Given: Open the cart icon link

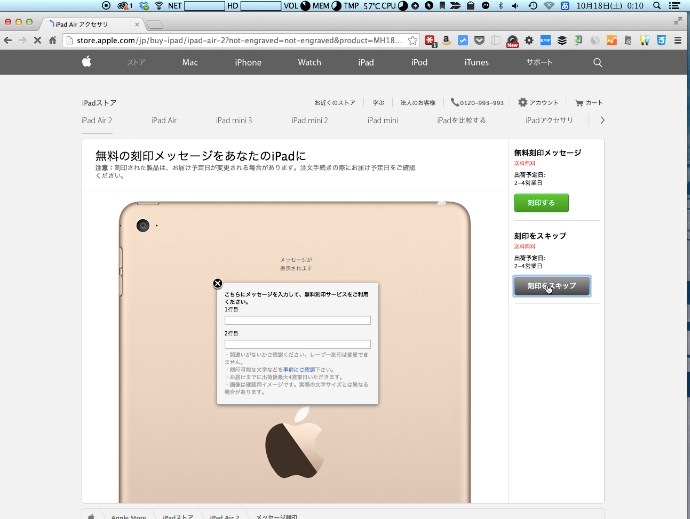Looking at the screenshot, I should tap(588, 103).
